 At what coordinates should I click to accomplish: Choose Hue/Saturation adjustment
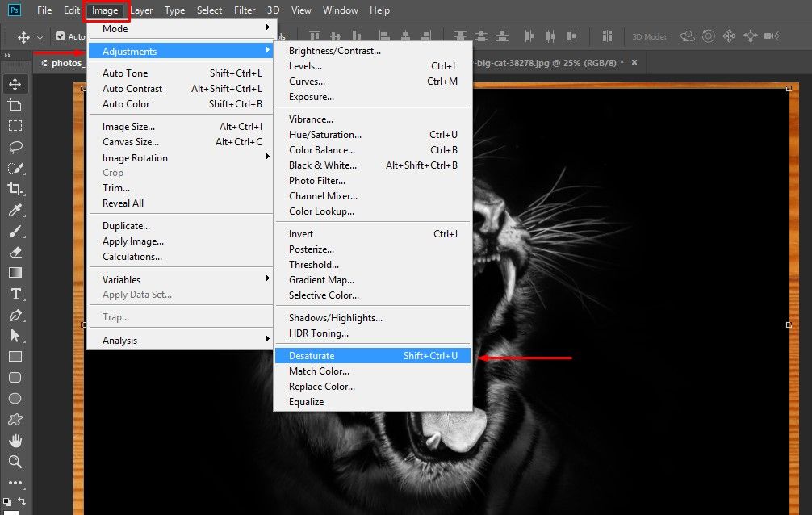click(x=373, y=134)
